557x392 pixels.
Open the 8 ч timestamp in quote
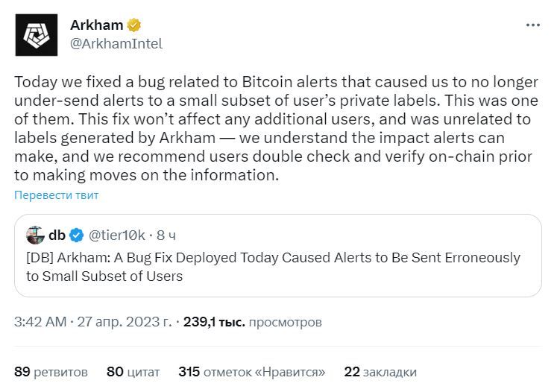[166, 235]
